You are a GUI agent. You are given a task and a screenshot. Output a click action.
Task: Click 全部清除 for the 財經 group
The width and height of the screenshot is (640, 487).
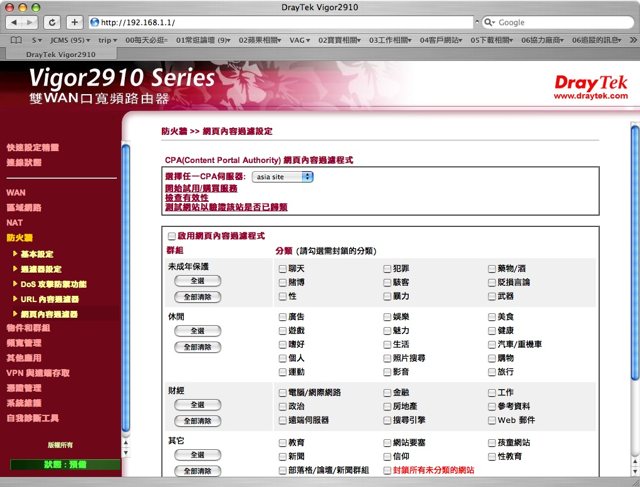[x=198, y=421]
